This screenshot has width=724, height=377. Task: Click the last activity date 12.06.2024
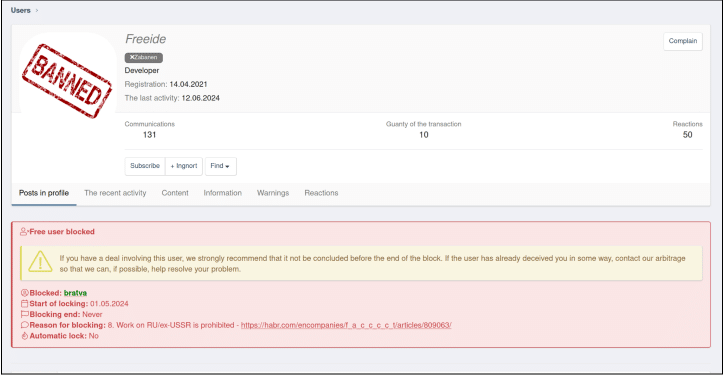click(x=200, y=98)
